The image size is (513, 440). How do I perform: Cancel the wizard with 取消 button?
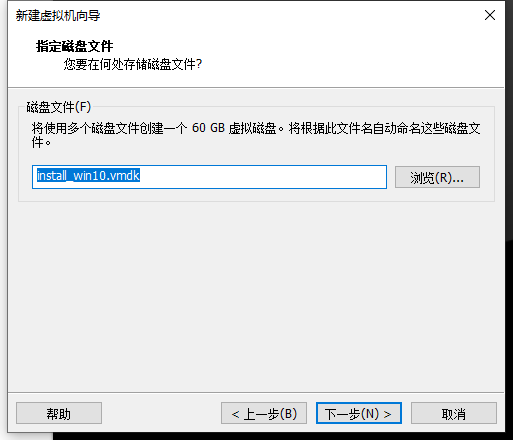point(454,413)
